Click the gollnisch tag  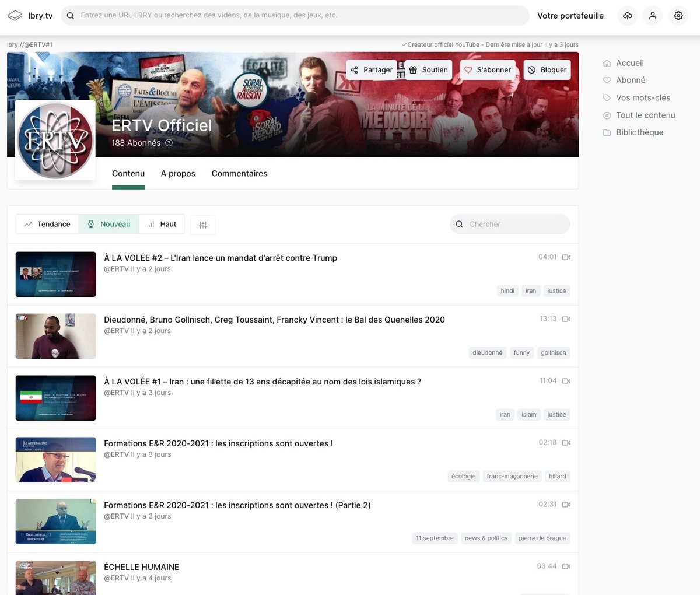click(x=554, y=353)
